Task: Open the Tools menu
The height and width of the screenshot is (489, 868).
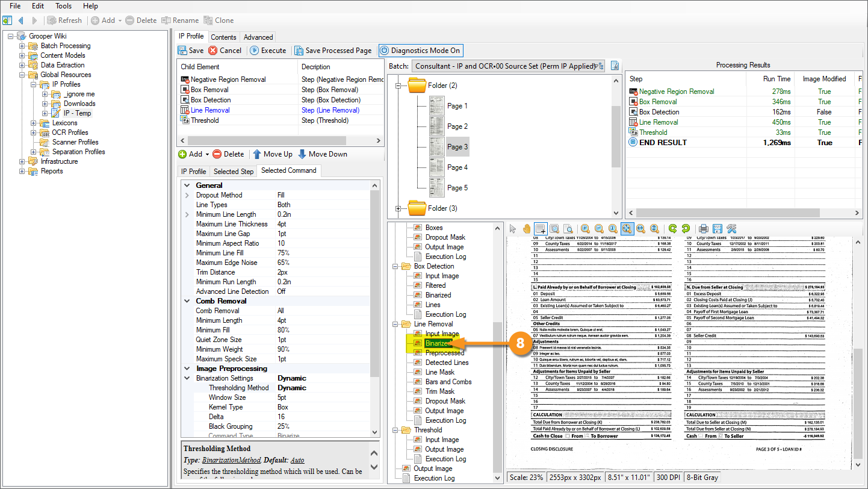Action: (x=63, y=6)
